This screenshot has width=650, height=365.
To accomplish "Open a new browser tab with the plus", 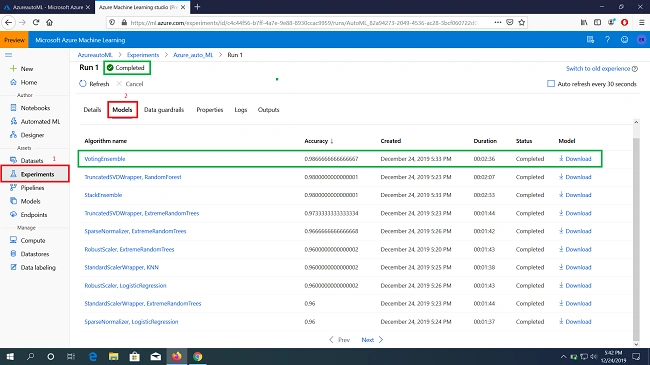I will [x=197, y=7].
